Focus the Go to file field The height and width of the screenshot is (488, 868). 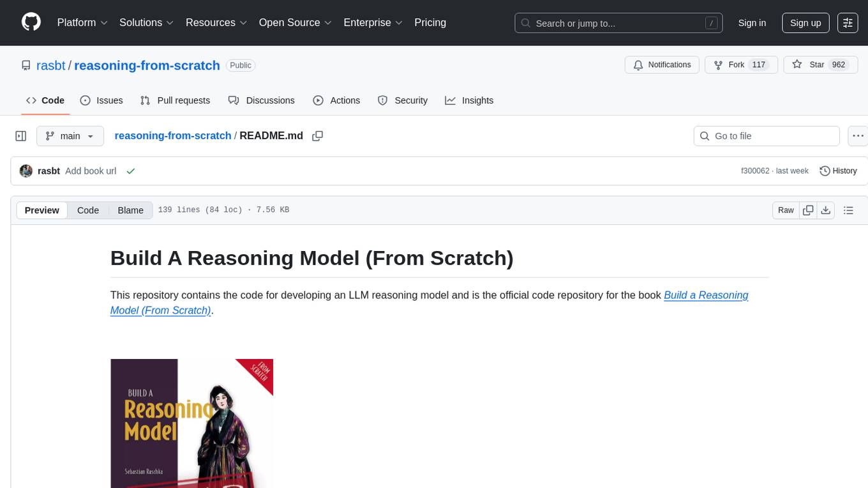[767, 136]
